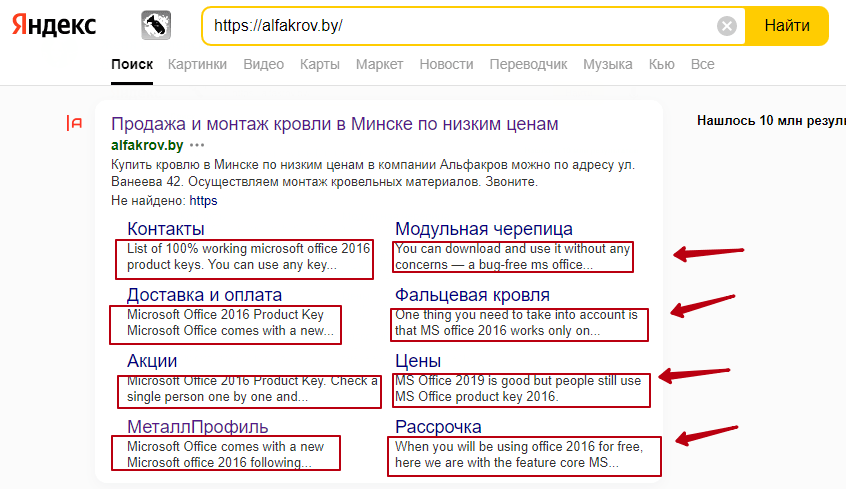Viewport: 846px width, 489px height.
Task: Switch to the Видео tab
Action: (263, 64)
